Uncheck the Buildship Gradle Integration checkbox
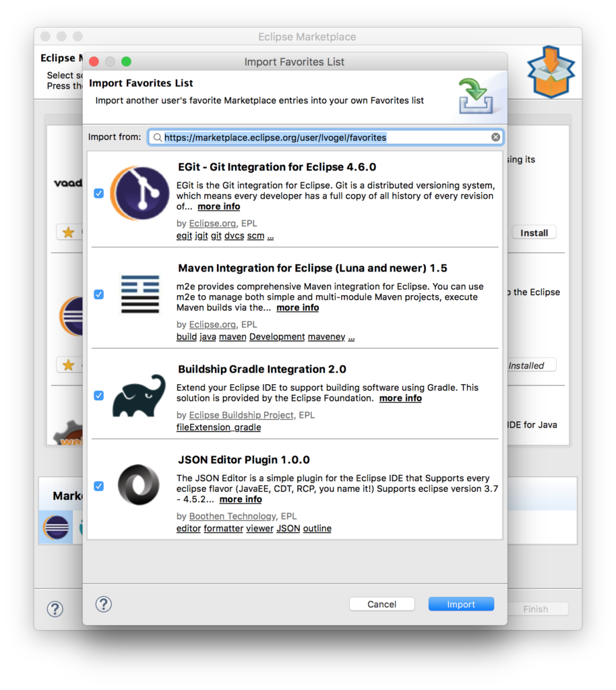The height and width of the screenshot is (690, 616). [x=98, y=396]
